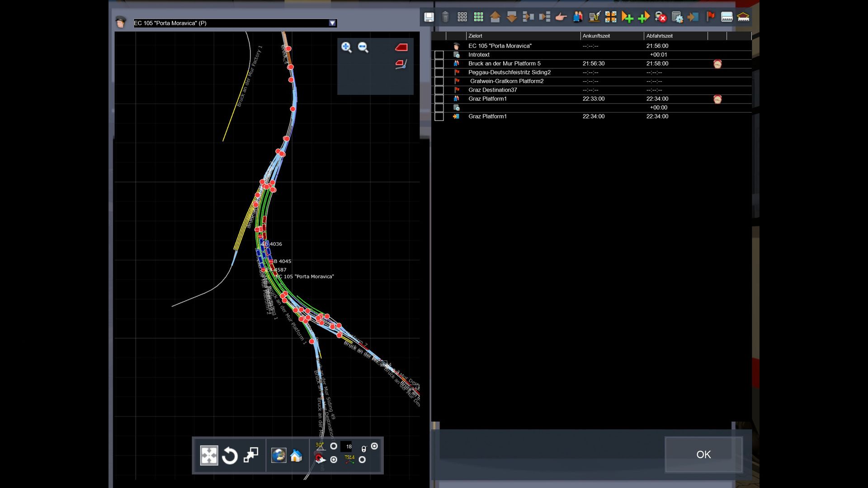Click the save floppy disk icon
The image size is (868, 488).
[x=429, y=17]
